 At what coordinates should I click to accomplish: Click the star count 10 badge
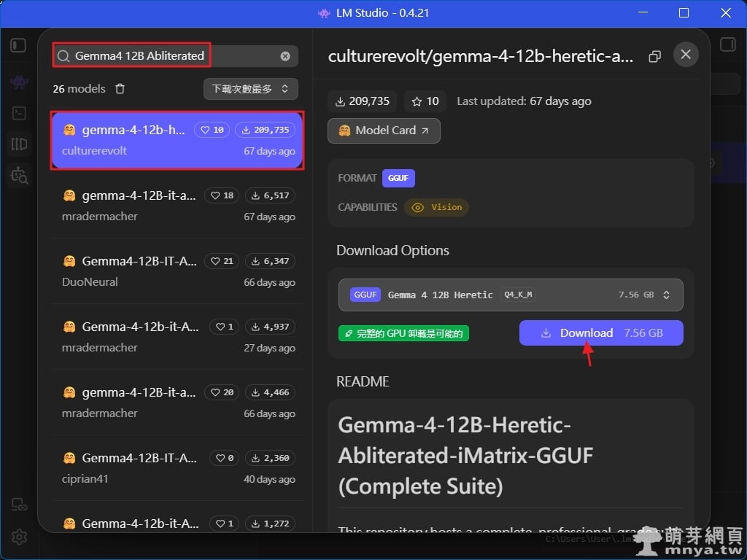click(x=425, y=101)
